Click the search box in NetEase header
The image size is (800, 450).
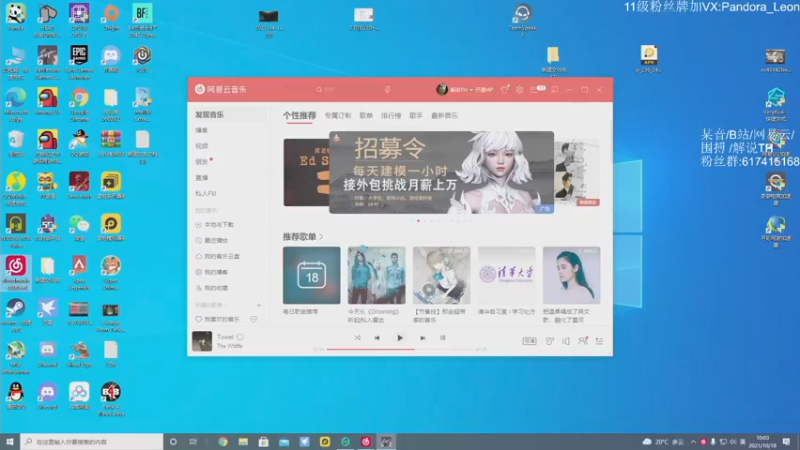click(344, 89)
